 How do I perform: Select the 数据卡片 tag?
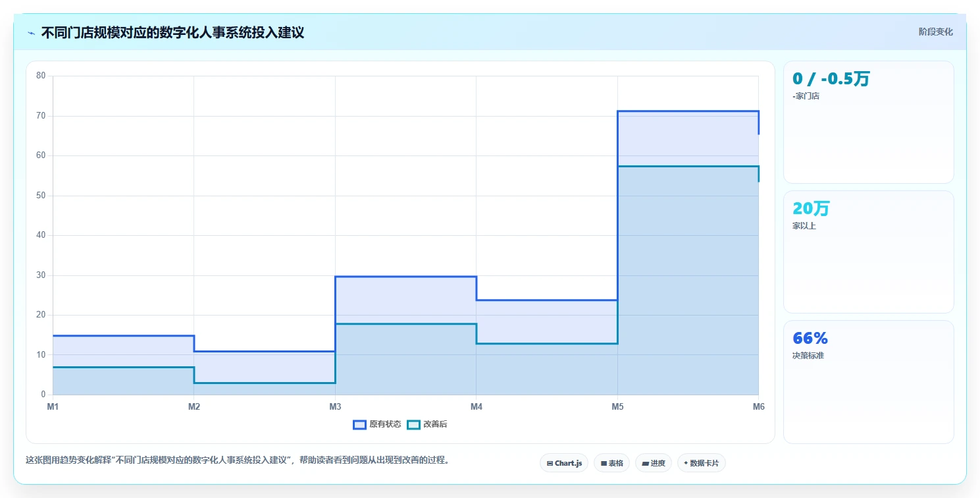[x=701, y=463]
